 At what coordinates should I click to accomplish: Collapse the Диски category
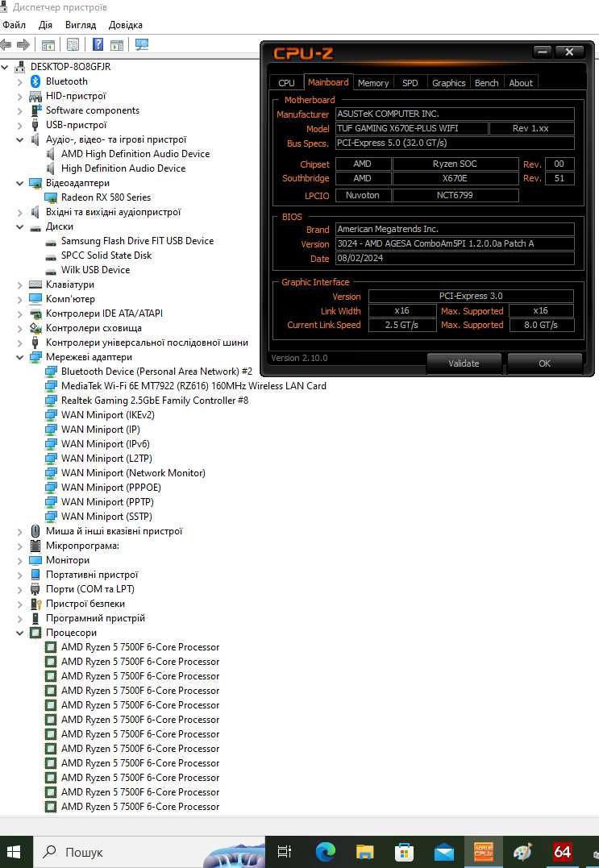point(20,227)
